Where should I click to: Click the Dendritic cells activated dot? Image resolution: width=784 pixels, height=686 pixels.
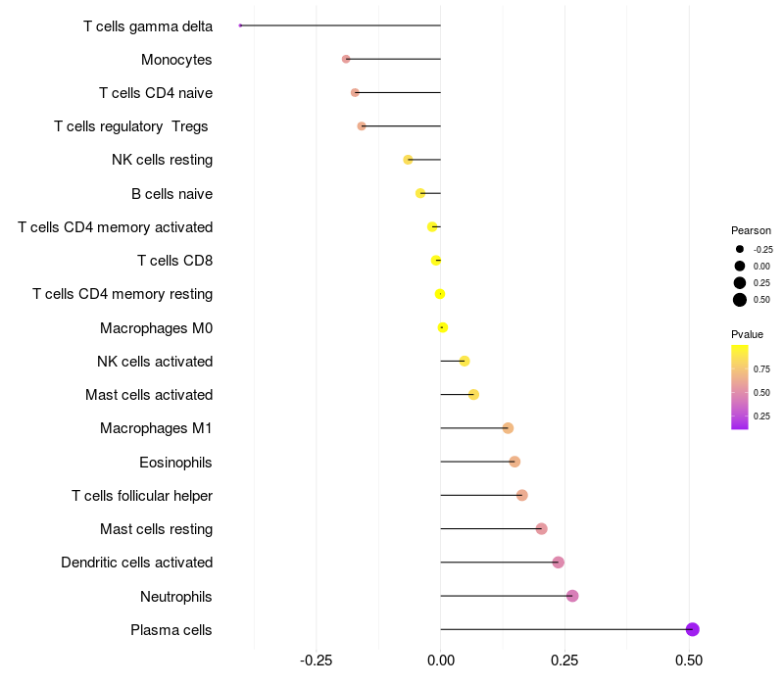tap(559, 562)
